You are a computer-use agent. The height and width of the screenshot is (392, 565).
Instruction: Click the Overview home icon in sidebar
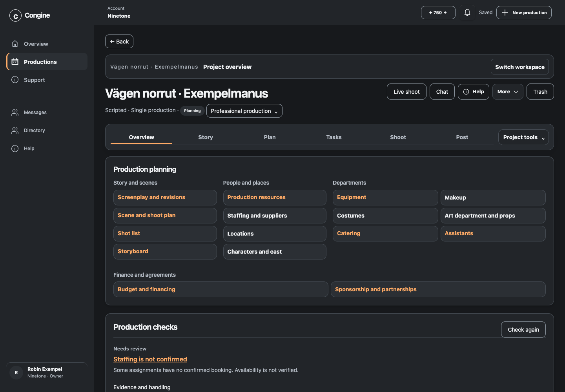pyautogui.click(x=15, y=44)
